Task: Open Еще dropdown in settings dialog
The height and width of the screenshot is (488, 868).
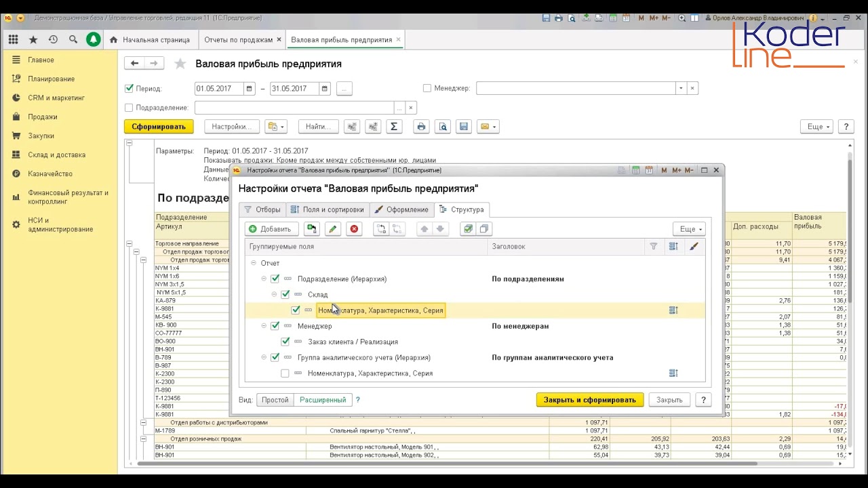Action: coord(689,229)
